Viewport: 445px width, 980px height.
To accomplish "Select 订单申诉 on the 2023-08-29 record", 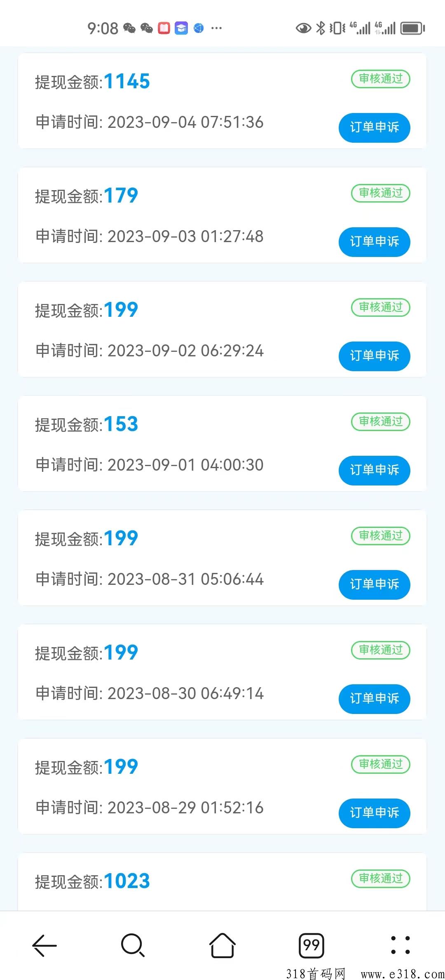I will point(374,813).
